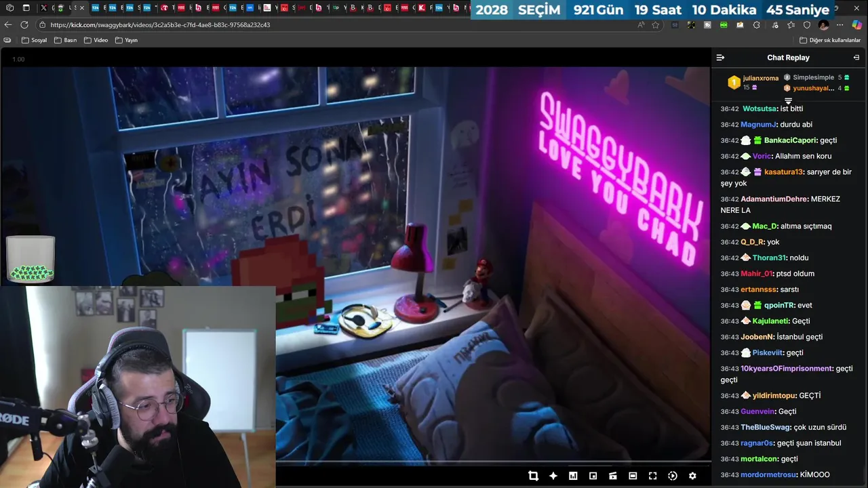
Task: Click Simplesimple in the leaderboard
Action: pyautogui.click(x=813, y=77)
